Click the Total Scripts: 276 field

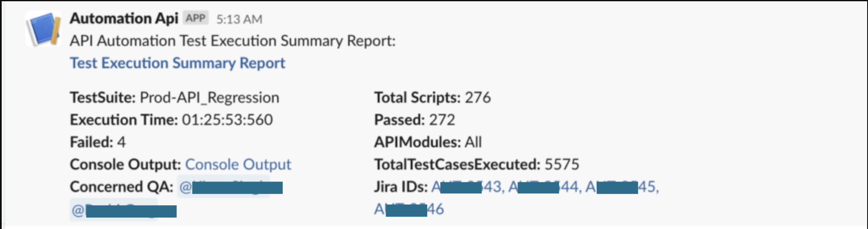pos(432,98)
